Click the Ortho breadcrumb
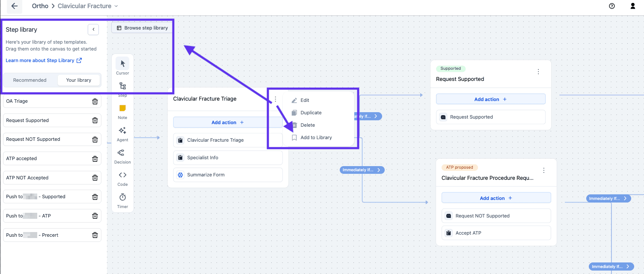This screenshot has width=644, height=274. [40, 6]
